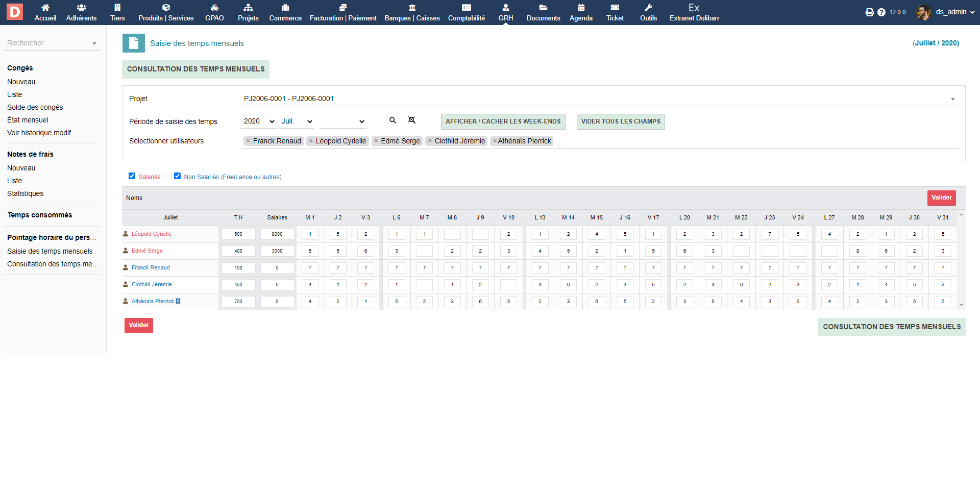This screenshot has height=494, width=980.
Task: Click Vider tous les champs button
Action: tap(620, 121)
